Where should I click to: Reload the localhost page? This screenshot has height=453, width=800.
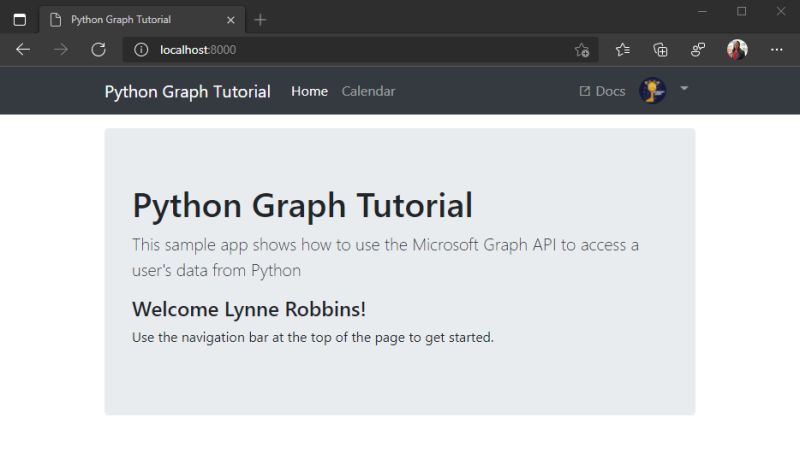(98, 49)
